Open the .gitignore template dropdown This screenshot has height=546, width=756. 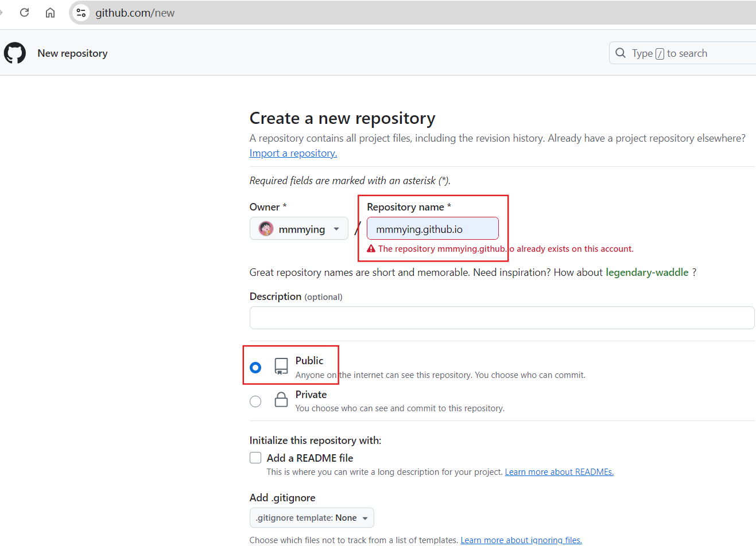[x=312, y=518]
